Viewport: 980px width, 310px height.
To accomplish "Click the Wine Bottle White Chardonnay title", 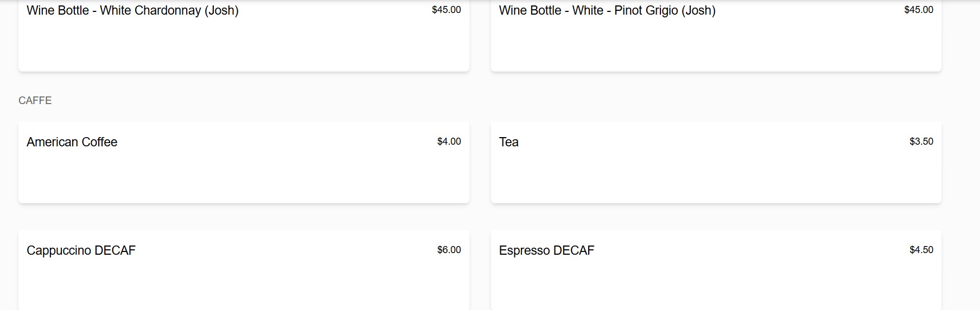I will (132, 10).
